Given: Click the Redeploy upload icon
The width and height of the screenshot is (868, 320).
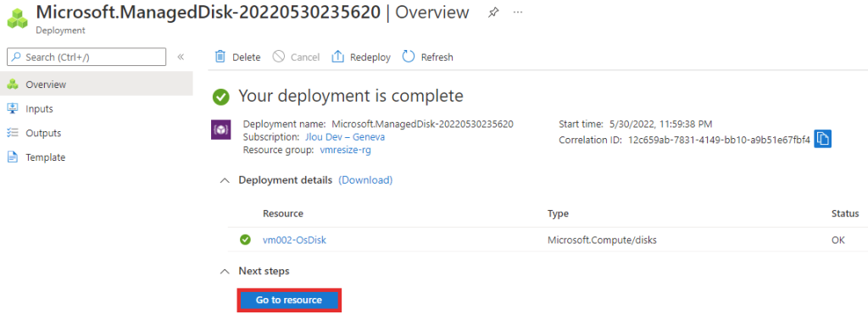Looking at the screenshot, I should point(337,57).
